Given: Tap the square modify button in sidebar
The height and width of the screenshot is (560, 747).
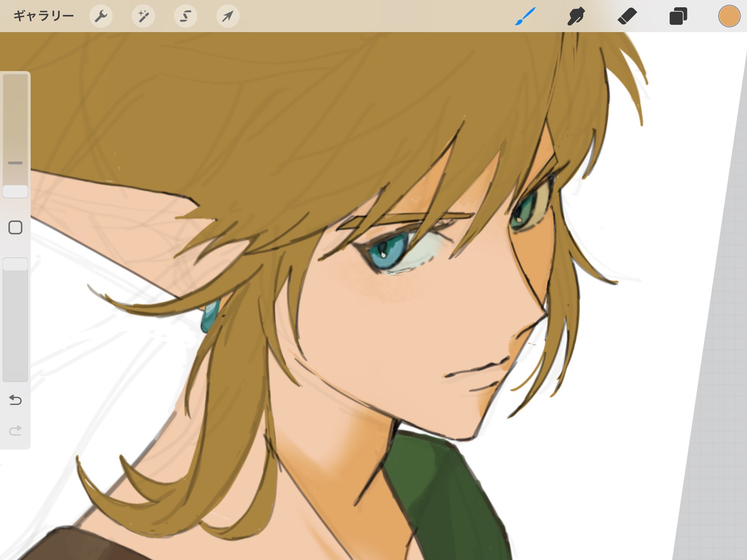Looking at the screenshot, I should [16, 228].
